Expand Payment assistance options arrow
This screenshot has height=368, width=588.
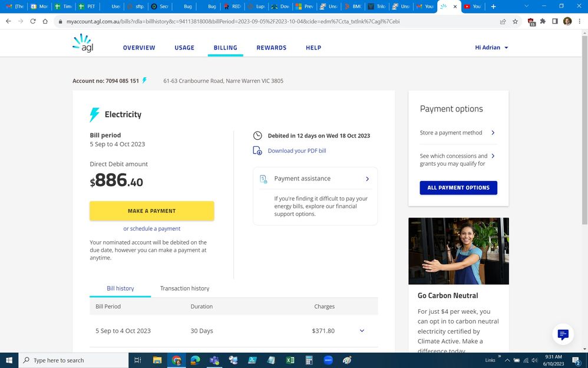[x=367, y=179]
